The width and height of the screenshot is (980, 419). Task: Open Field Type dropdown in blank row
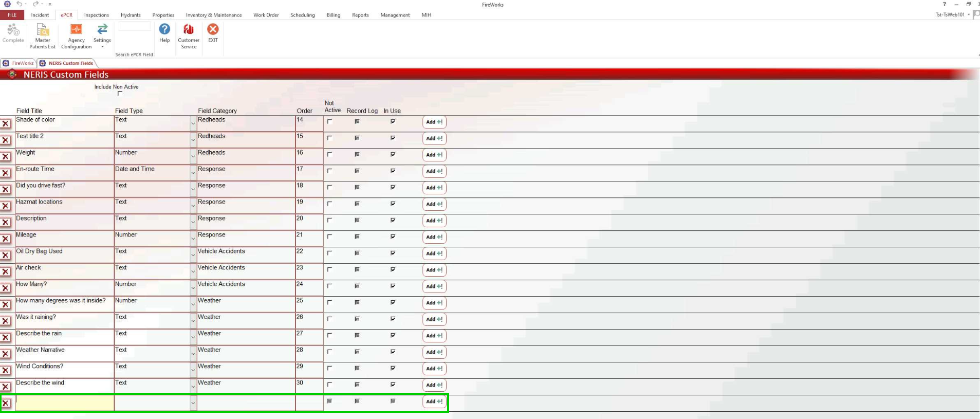click(x=193, y=404)
